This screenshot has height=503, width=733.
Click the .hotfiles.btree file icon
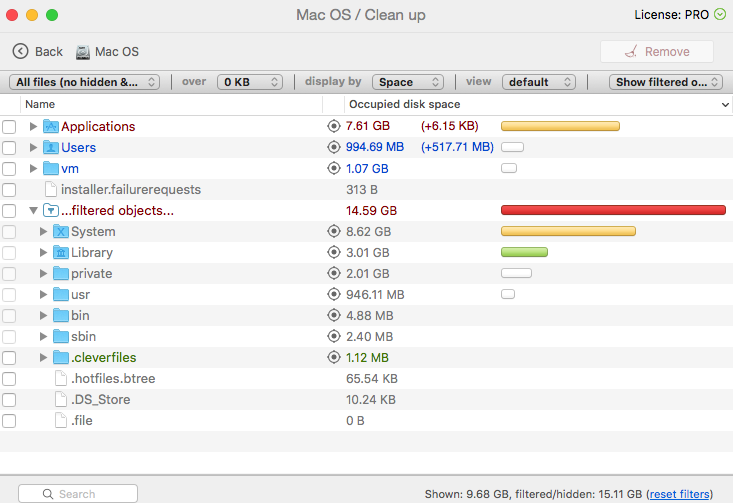[x=61, y=378]
